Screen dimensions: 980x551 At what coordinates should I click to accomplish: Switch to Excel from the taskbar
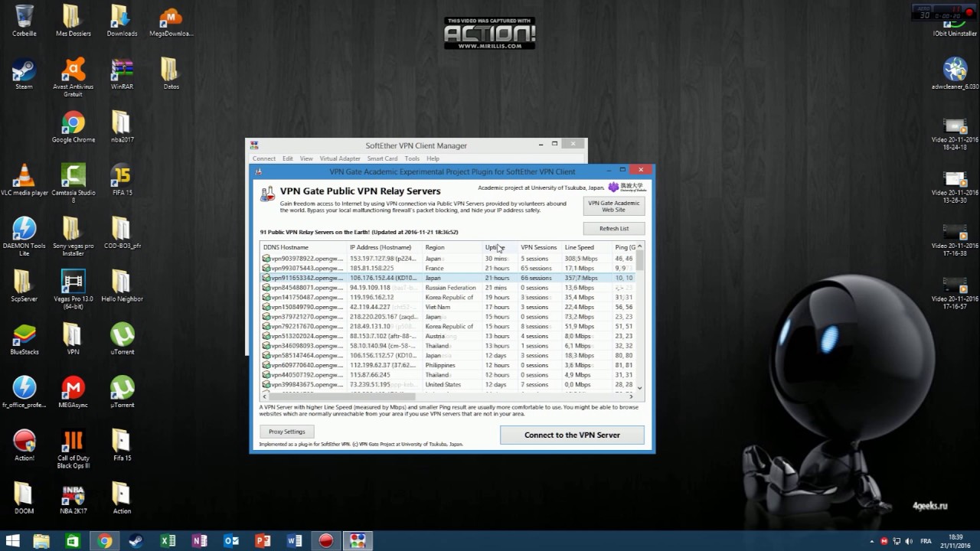tap(168, 541)
